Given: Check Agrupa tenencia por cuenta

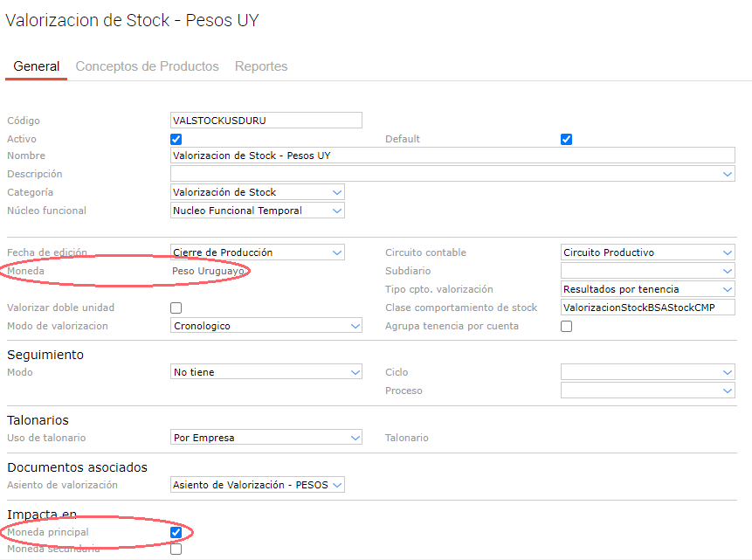Looking at the screenshot, I should tap(566, 326).
